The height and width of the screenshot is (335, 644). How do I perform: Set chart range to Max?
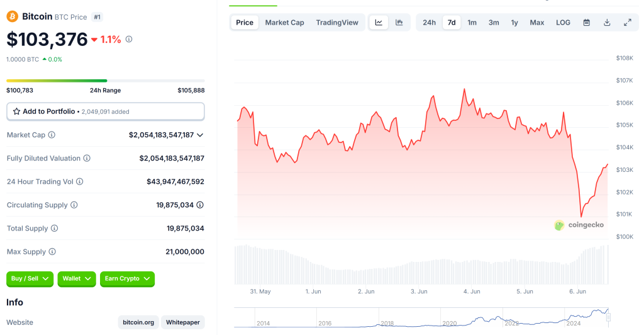pos(537,23)
